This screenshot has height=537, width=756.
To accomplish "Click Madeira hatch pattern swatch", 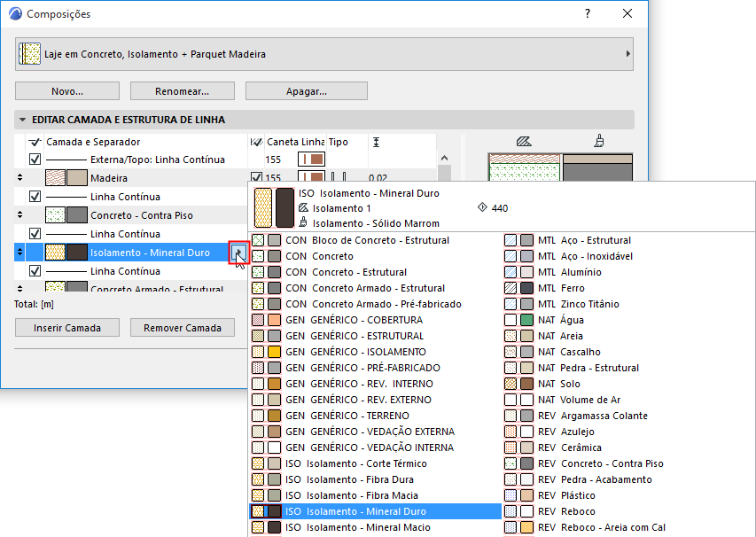I will (55, 178).
